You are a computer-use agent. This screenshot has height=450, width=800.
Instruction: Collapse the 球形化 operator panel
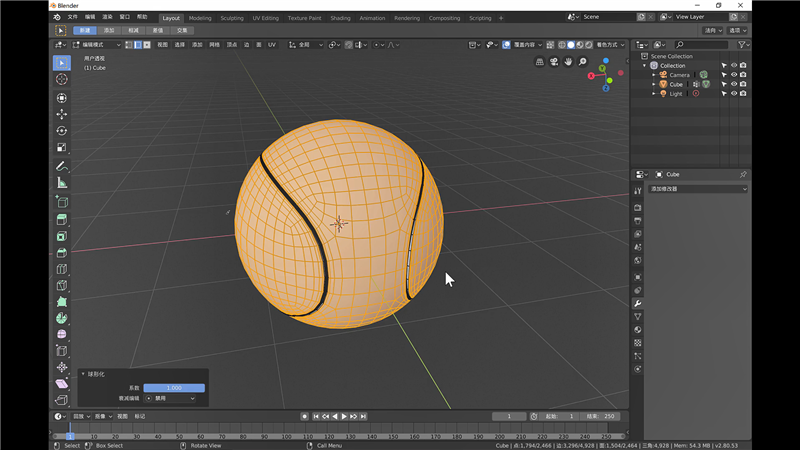pyautogui.click(x=83, y=374)
